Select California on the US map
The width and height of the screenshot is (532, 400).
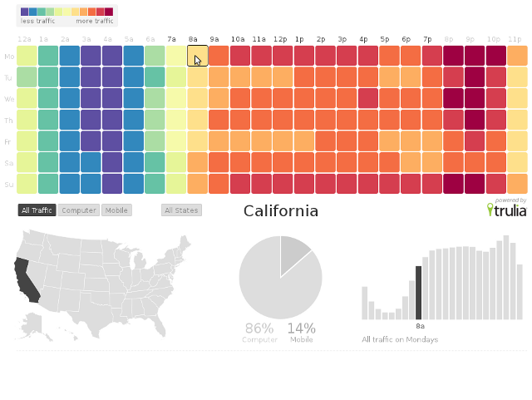[26, 280]
